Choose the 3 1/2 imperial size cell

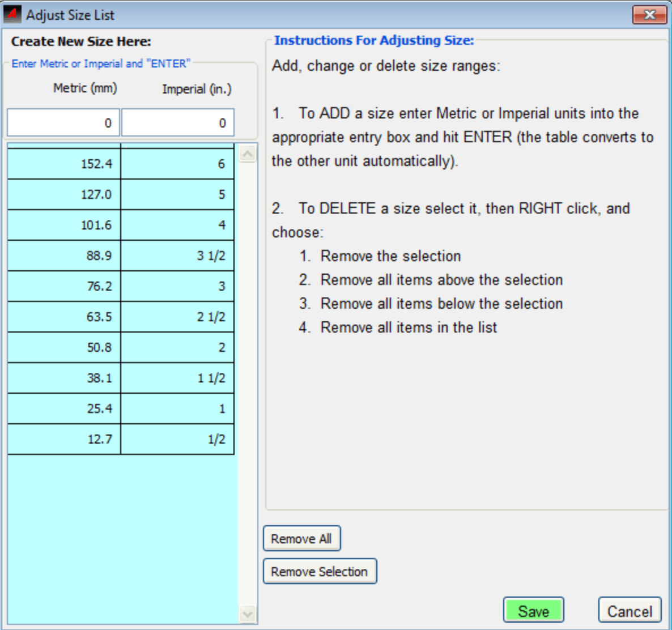(177, 256)
